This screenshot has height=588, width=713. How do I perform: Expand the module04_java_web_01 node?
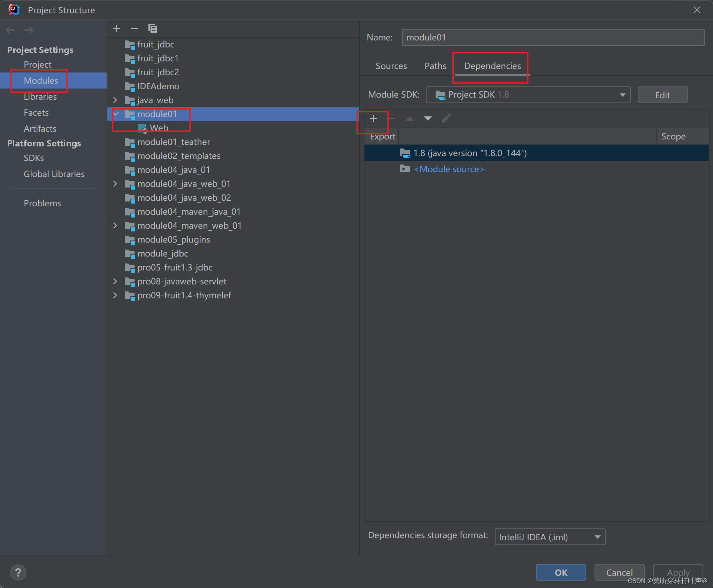pos(115,184)
